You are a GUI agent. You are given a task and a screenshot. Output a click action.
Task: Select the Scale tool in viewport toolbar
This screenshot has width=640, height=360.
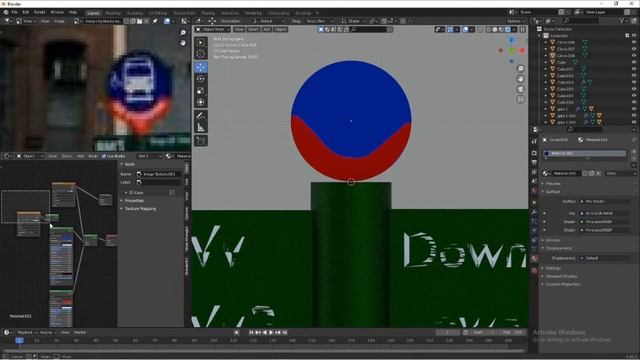click(x=201, y=91)
